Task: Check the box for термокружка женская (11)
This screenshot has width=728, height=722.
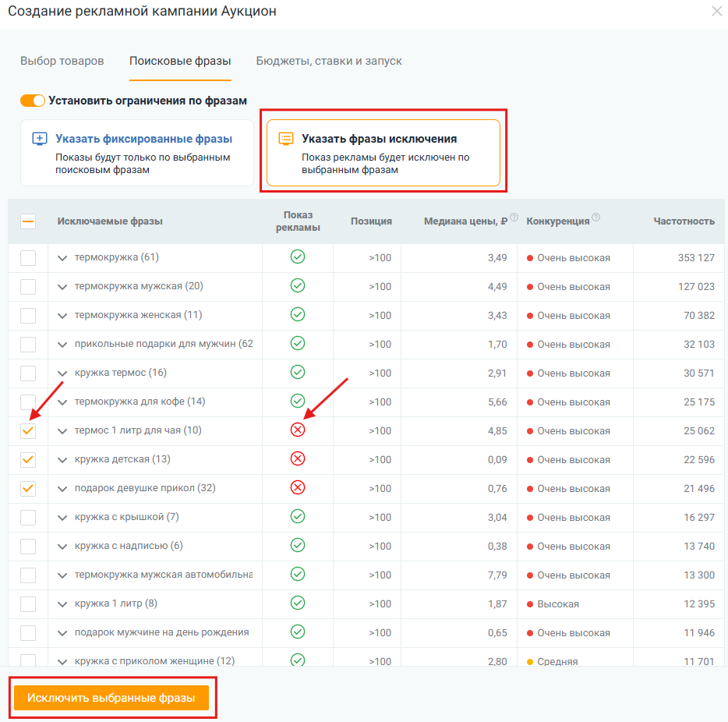Action: click(x=28, y=315)
